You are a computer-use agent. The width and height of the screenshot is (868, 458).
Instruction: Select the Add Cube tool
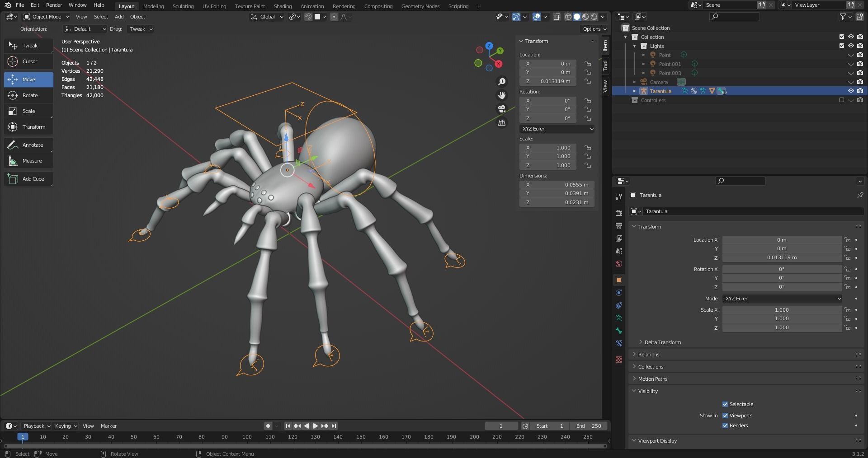(x=28, y=179)
